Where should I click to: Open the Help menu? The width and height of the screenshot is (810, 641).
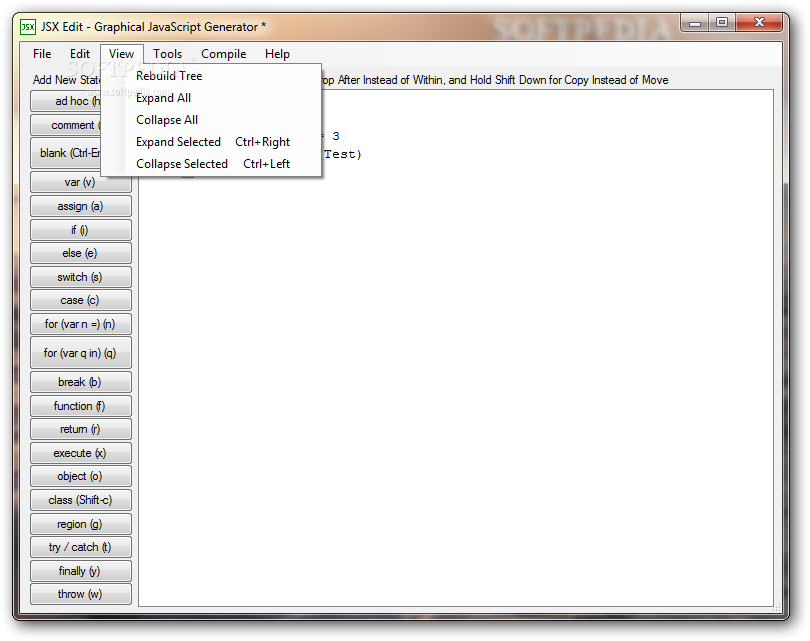277,54
